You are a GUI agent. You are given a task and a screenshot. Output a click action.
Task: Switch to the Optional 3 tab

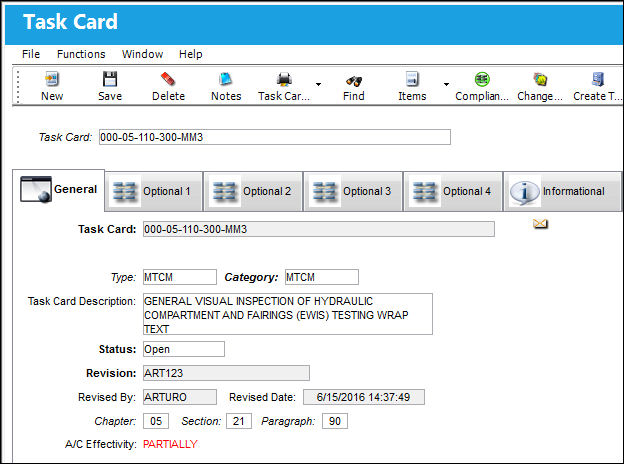[x=353, y=191]
